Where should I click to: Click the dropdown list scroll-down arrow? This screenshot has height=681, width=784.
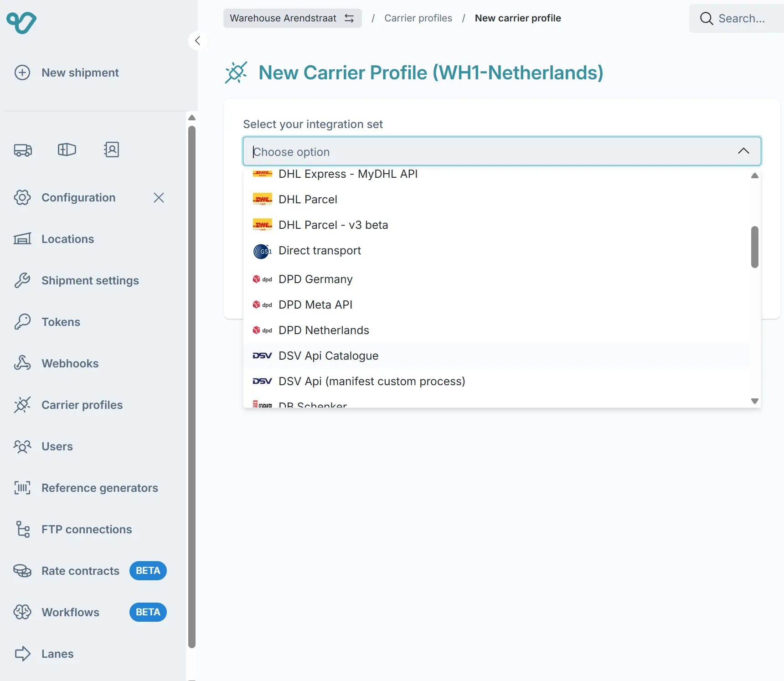point(755,401)
